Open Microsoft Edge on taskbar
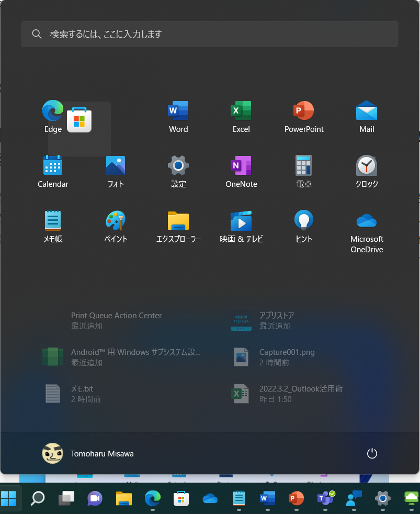This screenshot has width=420, height=514. tap(153, 499)
